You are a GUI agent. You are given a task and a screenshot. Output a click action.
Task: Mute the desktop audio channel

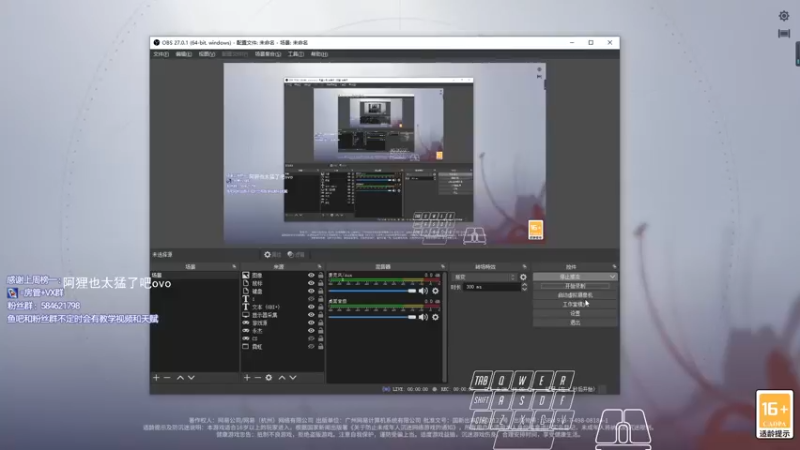click(423, 317)
